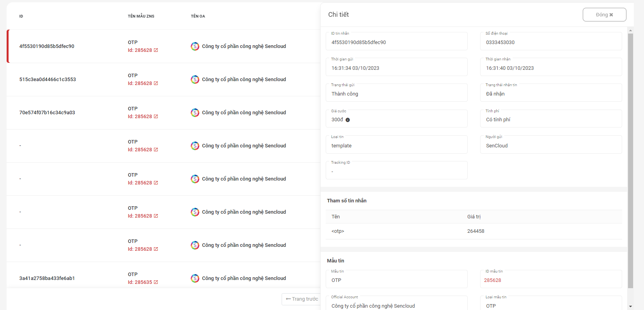Viewport: 644px width, 310px height.
Task: Click the TÊN MẪU ZNS column header
Action: pos(141,16)
